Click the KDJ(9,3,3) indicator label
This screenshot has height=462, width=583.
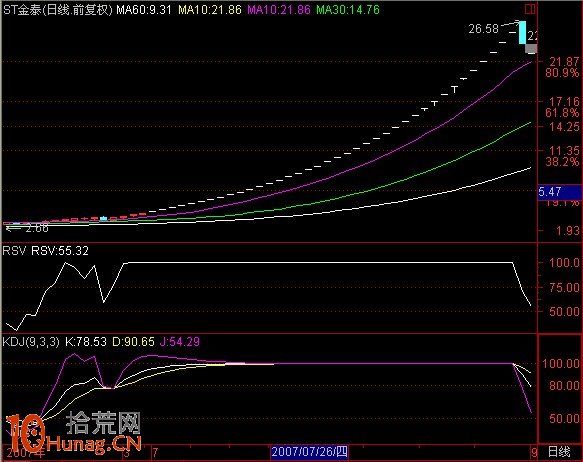[31, 342]
